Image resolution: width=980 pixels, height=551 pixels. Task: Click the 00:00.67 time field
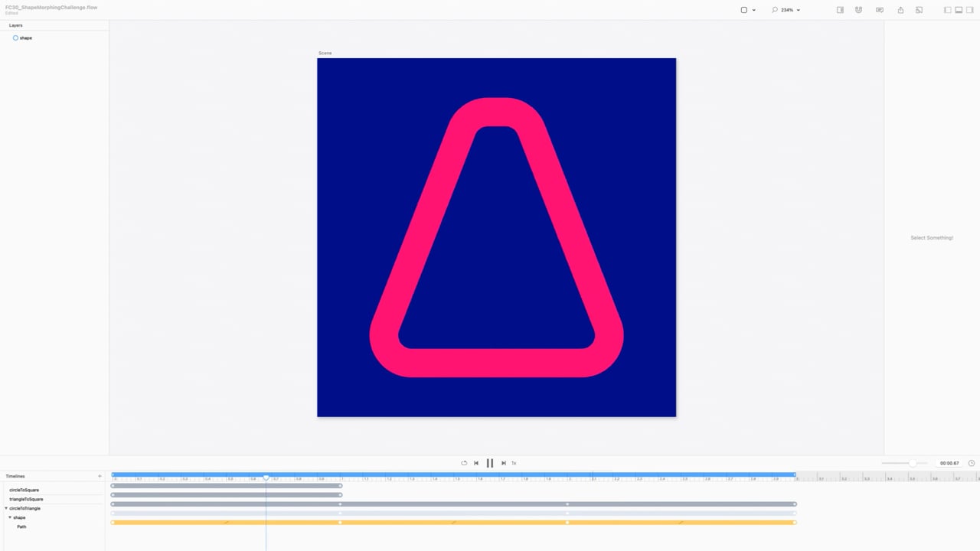click(x=949, y=463)
